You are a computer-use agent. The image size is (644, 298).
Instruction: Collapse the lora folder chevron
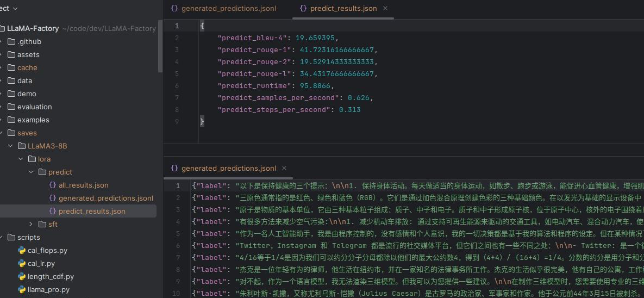pyautogui.click(x=21, y=159)
